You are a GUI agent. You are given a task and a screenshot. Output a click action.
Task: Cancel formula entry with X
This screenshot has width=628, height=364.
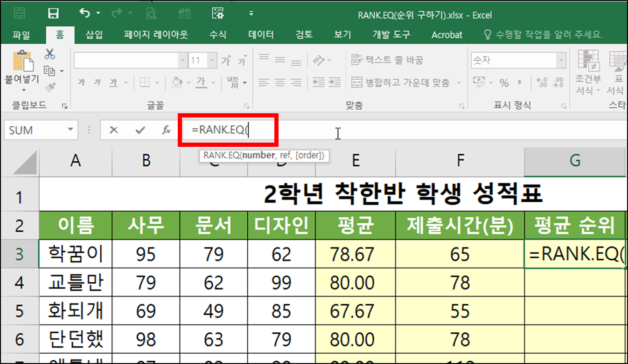click(x=113, y=130)
